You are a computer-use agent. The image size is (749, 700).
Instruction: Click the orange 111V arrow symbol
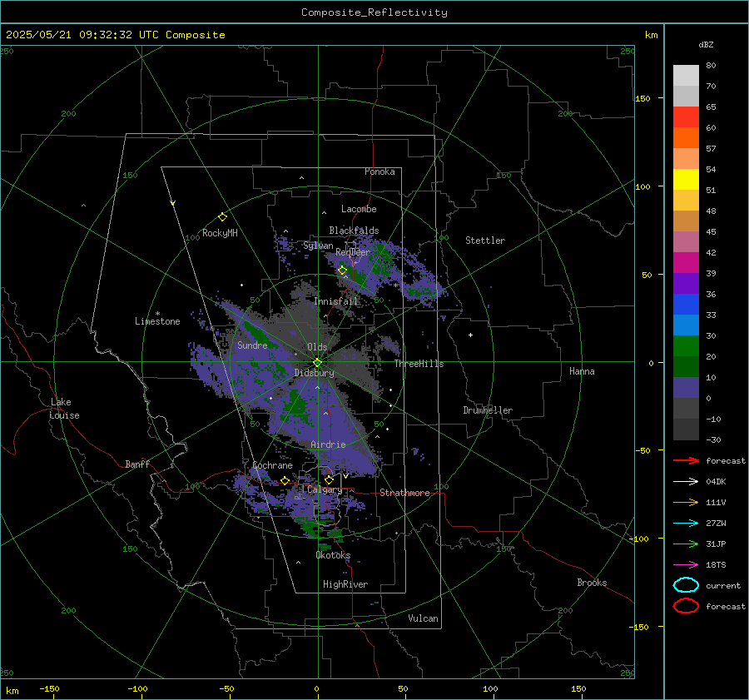click(686, 502)
